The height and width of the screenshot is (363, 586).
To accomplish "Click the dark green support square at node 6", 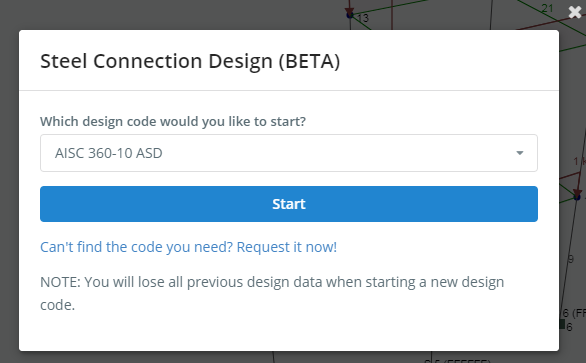I will pyautogui.click(x=562, y=324).
